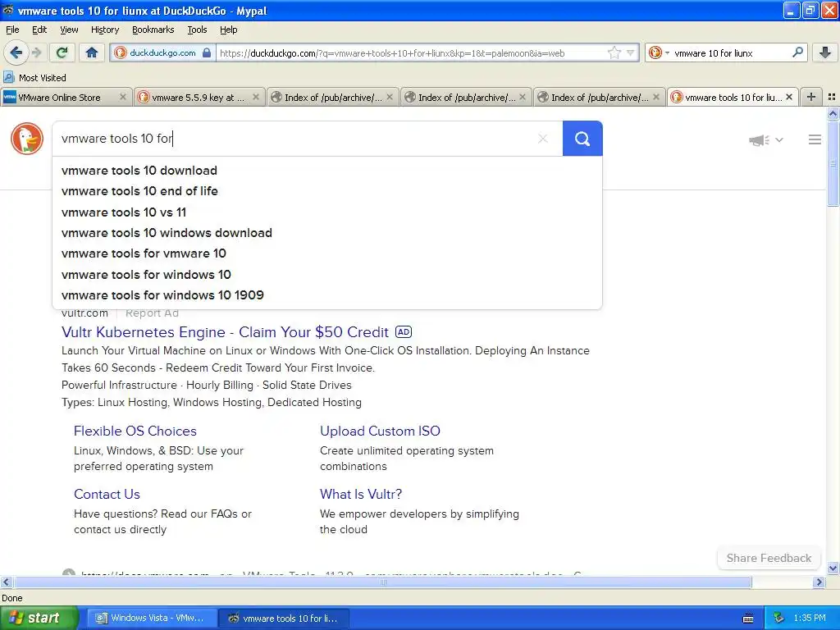Switch to Windows Vista VMware taskbar window
Viewport: 840px width, 630px height.
tap(152, 618)
